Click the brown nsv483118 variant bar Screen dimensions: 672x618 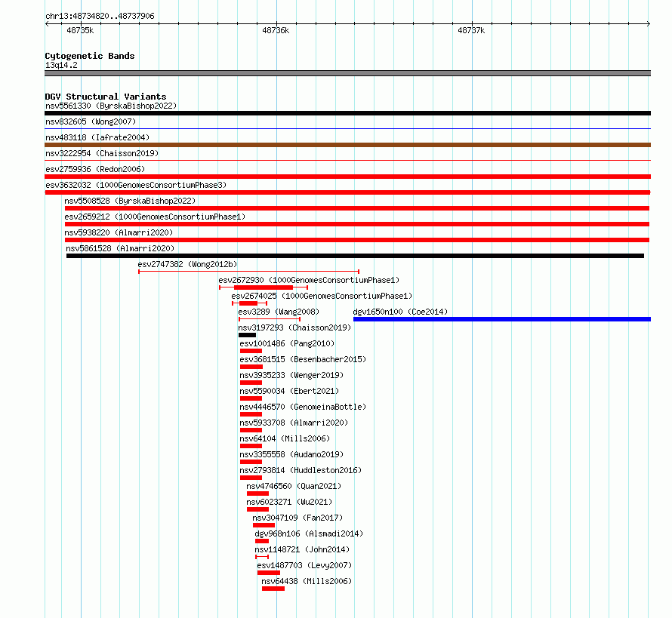(347, 145)
